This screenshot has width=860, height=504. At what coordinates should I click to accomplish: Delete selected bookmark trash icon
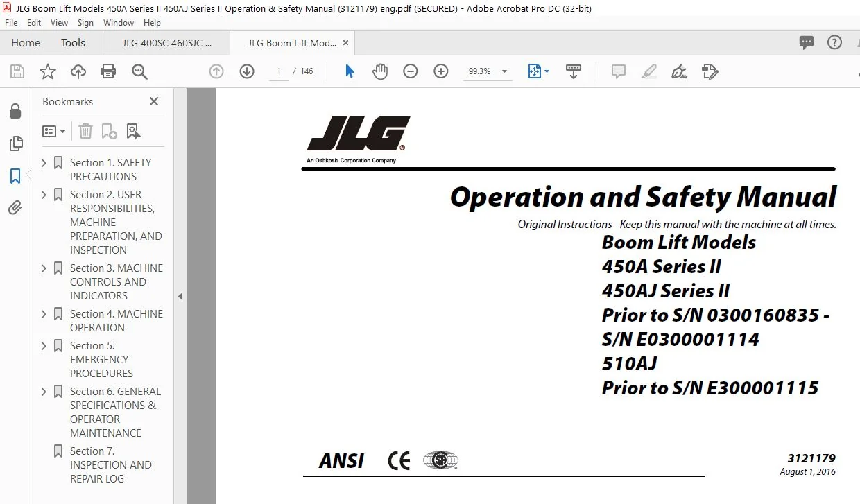[x=85, y=131]
